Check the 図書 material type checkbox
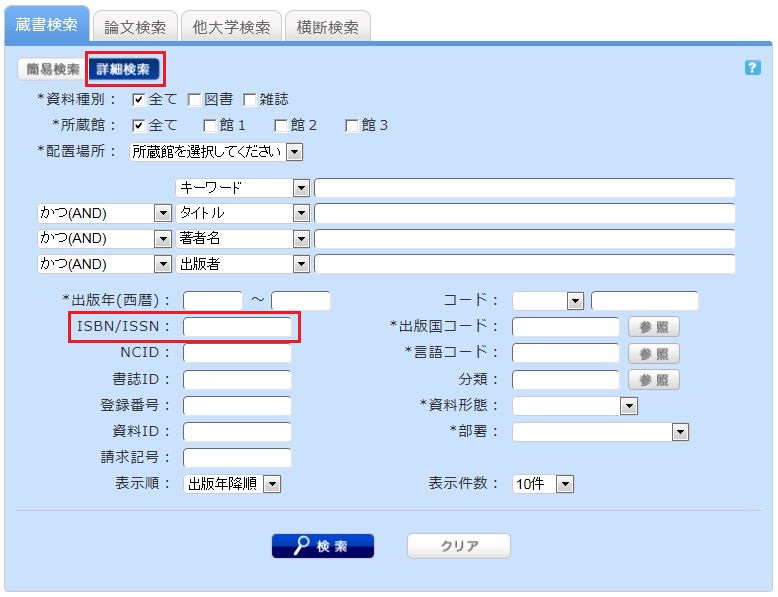This screenshot has width=778, height=597. pyautogui.click(x=195, y=100)
